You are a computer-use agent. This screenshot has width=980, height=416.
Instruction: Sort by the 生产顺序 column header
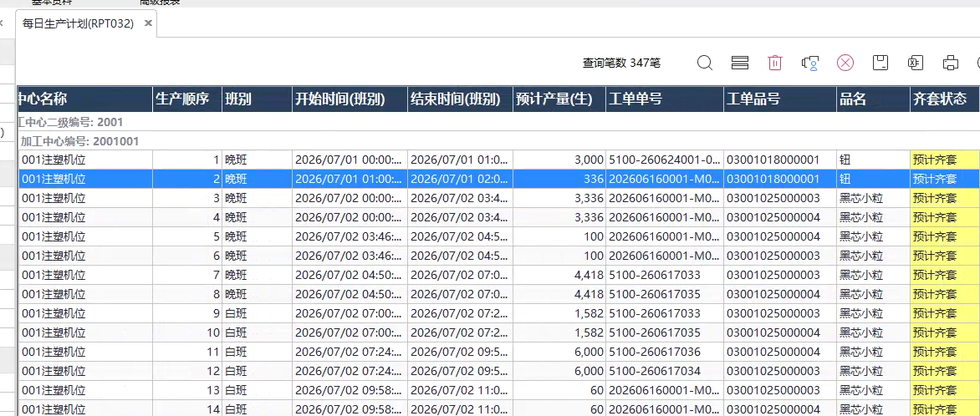click(x=186, y=99)
